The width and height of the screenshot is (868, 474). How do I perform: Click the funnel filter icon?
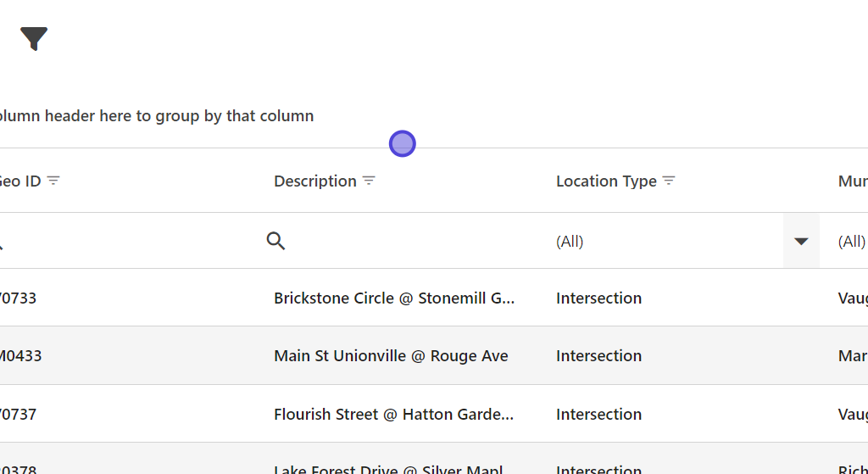click(x=34, y=38)
